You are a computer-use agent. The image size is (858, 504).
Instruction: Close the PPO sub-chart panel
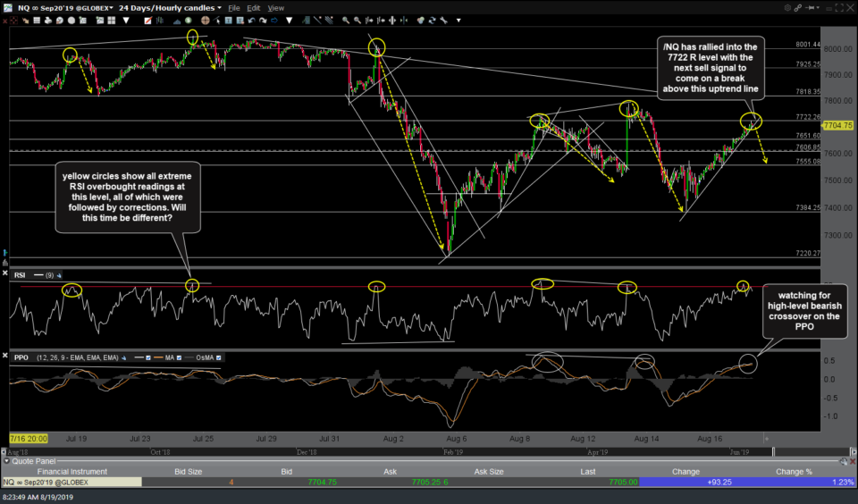5,356
